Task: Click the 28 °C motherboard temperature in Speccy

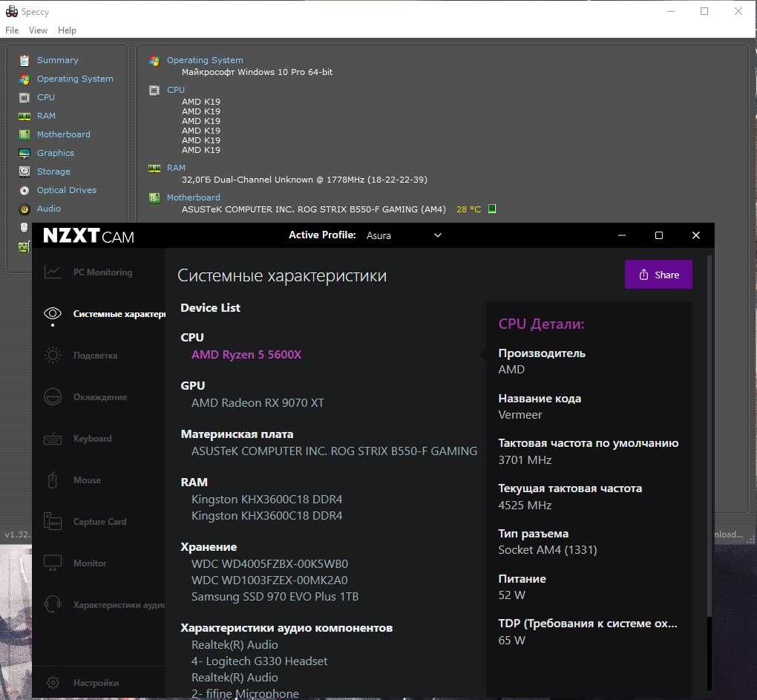Action: pyautogui.click(x=468, y=209)
